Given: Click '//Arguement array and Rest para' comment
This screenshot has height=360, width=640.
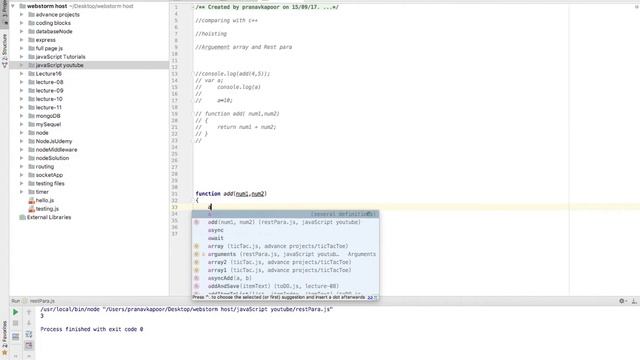Looking at the screenshot, I should [x=244, y=47].
